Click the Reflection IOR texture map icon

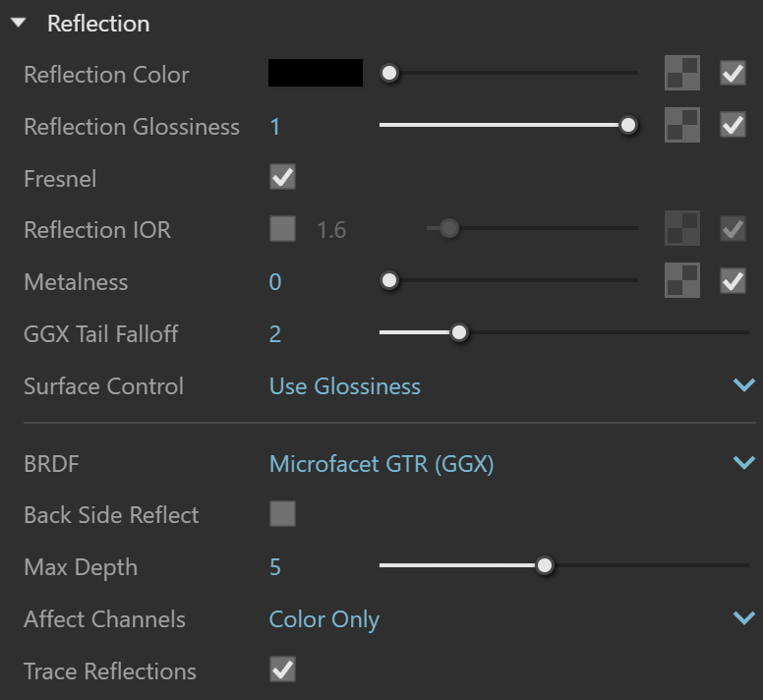click(682, 228)
